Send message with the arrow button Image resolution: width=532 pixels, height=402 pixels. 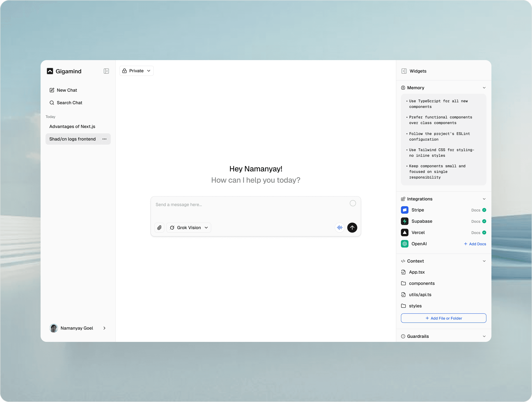coord(352,228)
